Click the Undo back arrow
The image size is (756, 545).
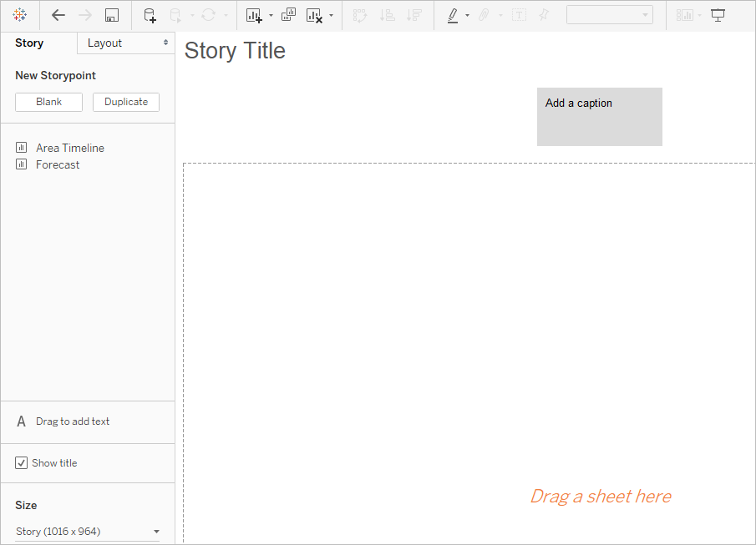click(x=58, y=15)
